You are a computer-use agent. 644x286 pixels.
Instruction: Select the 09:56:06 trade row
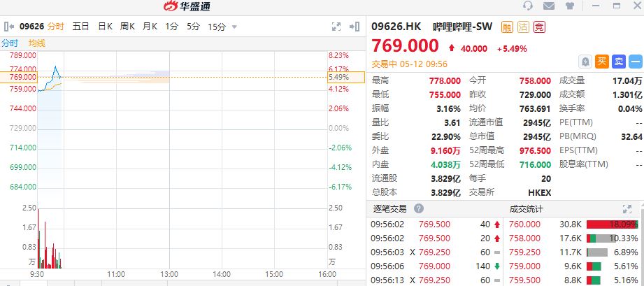436,266
